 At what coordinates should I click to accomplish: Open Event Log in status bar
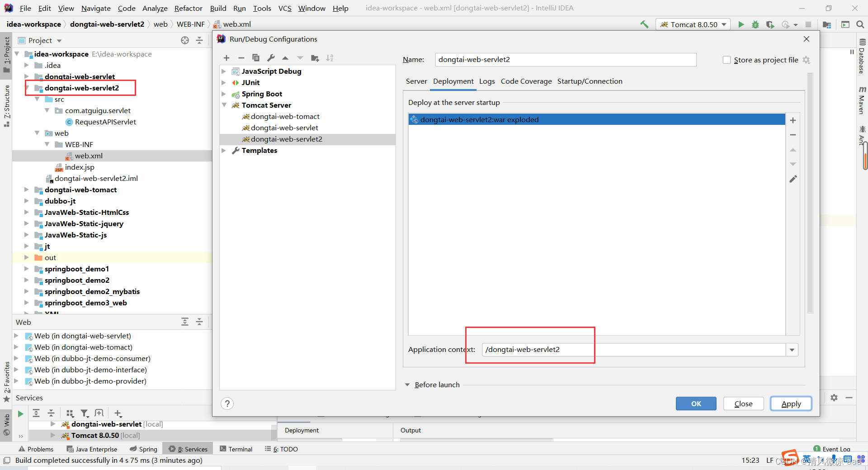(x=832, y=449)
